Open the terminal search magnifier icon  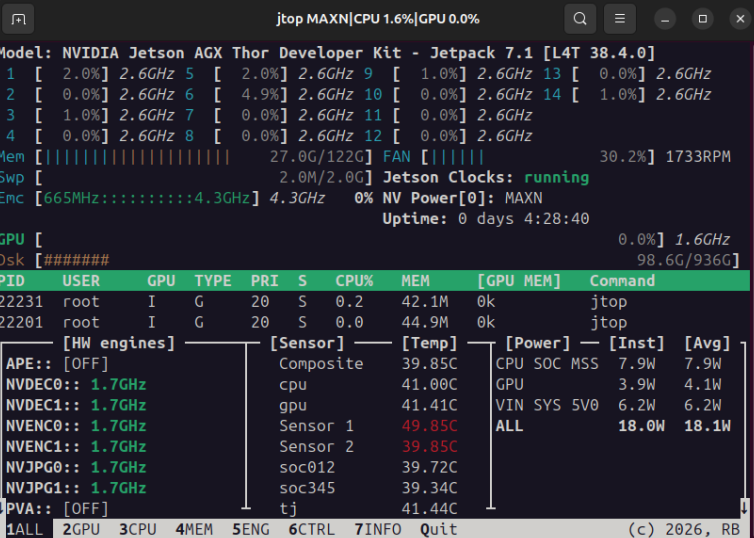point(580,19)
